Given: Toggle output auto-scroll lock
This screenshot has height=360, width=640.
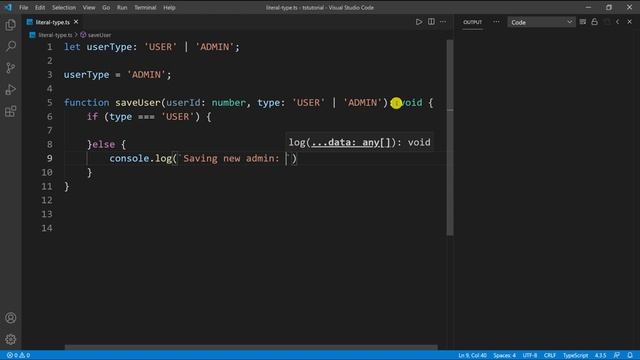Looking at the screenshot, I should click(x=594, y=22).
